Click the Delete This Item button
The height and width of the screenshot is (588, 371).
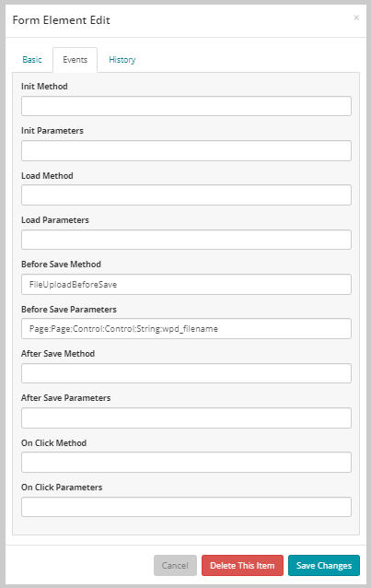click(242, 566)
